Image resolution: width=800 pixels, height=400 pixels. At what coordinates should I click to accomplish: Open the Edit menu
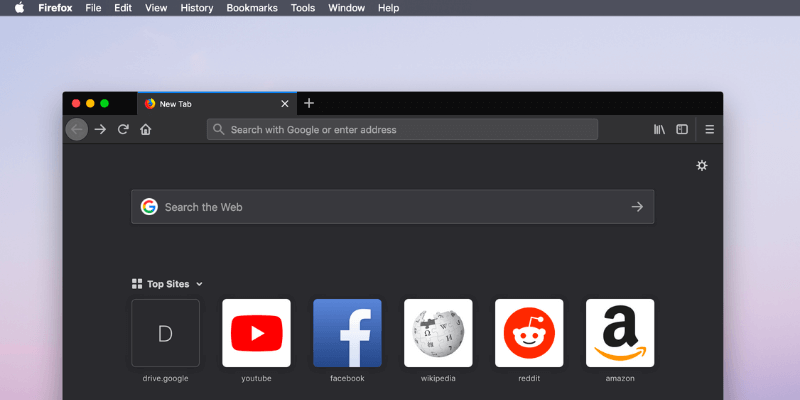123,8
